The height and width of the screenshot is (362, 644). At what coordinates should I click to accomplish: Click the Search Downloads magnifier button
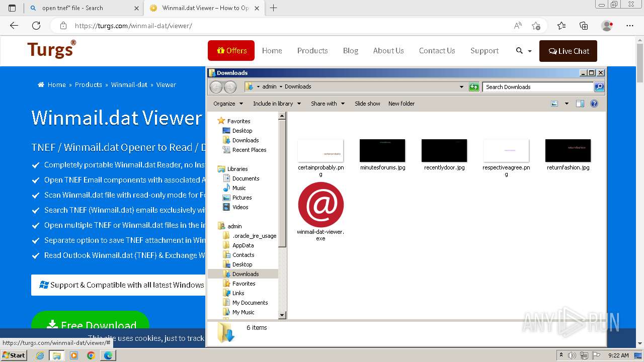(x=599, y=87)
